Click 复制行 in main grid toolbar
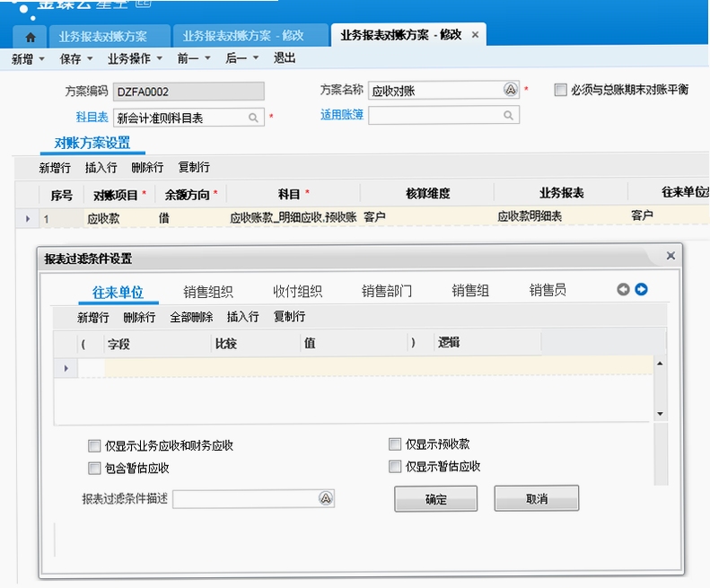Image resolution: width=710 pixels, height=588 pixels. coord(194,167)
